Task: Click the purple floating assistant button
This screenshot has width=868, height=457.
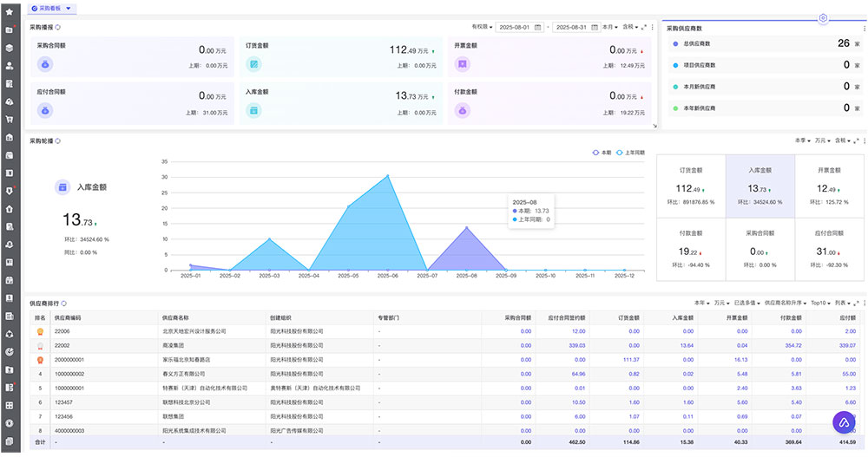Action: click(844, 422)
